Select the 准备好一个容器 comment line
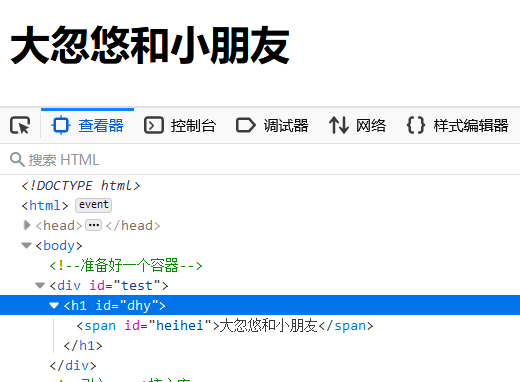 point(126,265)
